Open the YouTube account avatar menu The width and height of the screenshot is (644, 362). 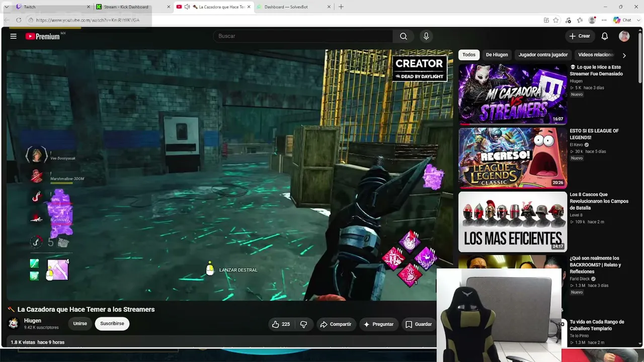[x=624, y=36]
